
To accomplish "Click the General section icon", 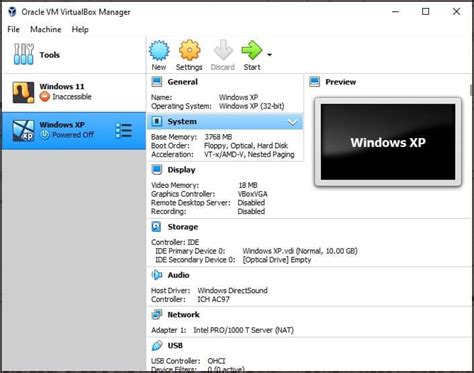I will click(x=157, y=82).
